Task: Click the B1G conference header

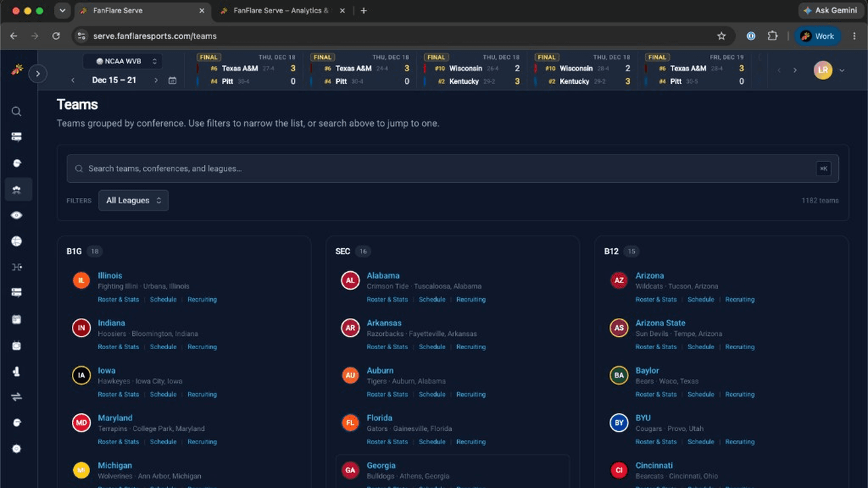Action: 74,251
